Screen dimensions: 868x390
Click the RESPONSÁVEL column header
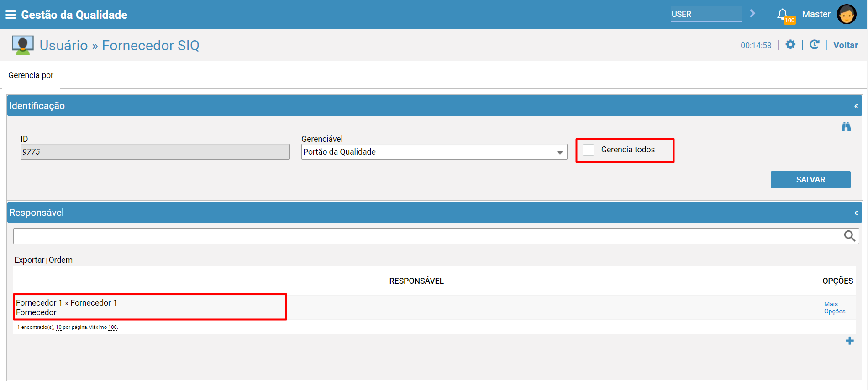[x=416, y=281]
